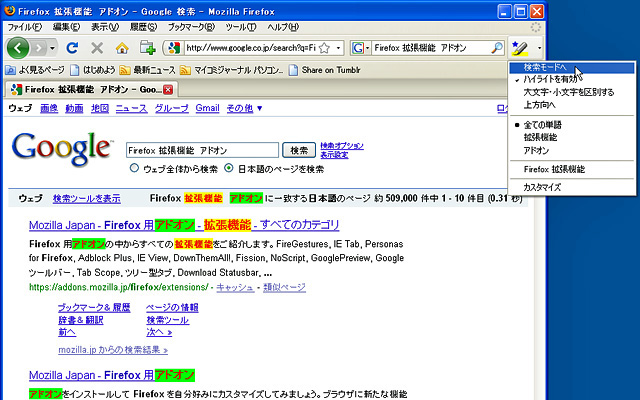The width and height of the screenshot is (640, 400).
Task: Reload the page with the blue refresh icon
Action: pos(72,48)
